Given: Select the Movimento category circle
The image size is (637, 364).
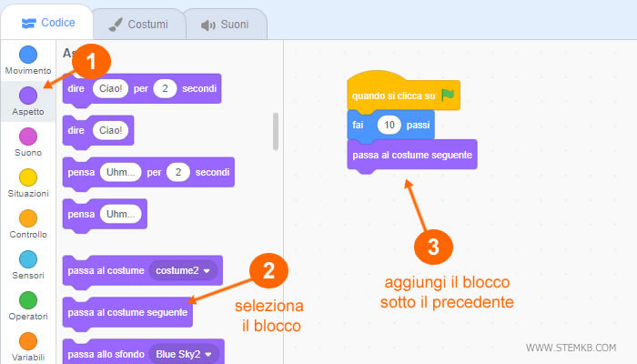Looking at the screenshot, I should coord(28,55).
